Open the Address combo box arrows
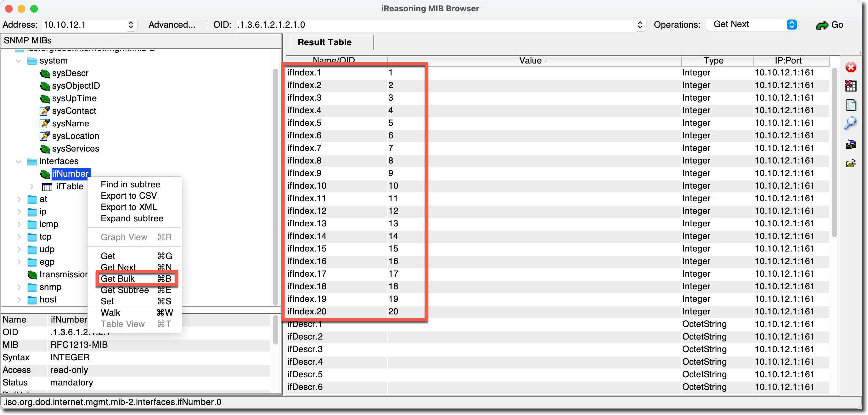868x415 pixels. click(x=131, y=25)
